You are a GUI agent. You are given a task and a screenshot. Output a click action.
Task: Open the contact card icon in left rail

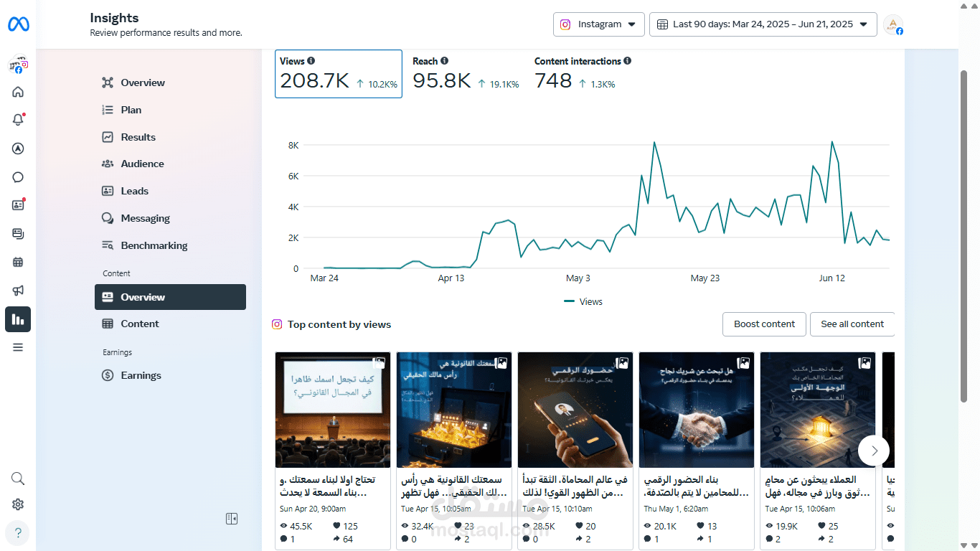(18, 205)
